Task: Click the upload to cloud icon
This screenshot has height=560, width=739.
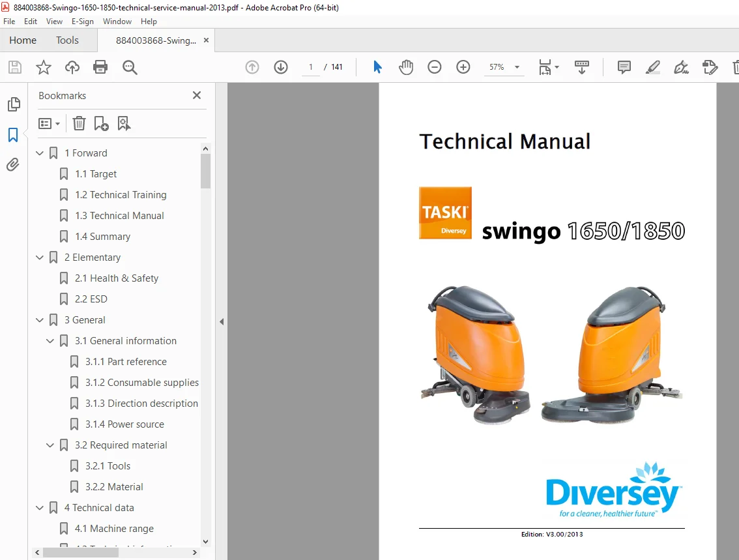Action: point(72,67)
